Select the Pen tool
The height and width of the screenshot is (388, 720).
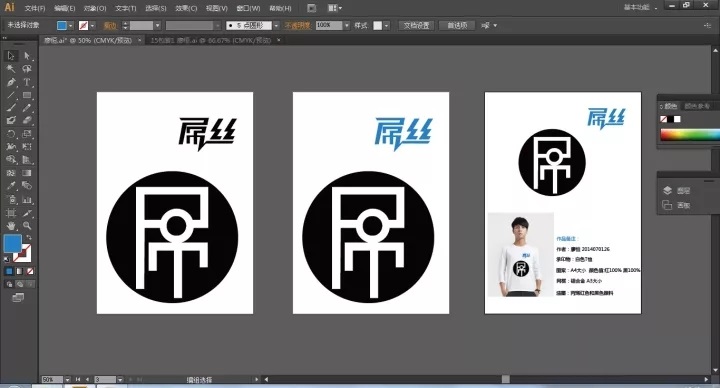coord(11,82)
